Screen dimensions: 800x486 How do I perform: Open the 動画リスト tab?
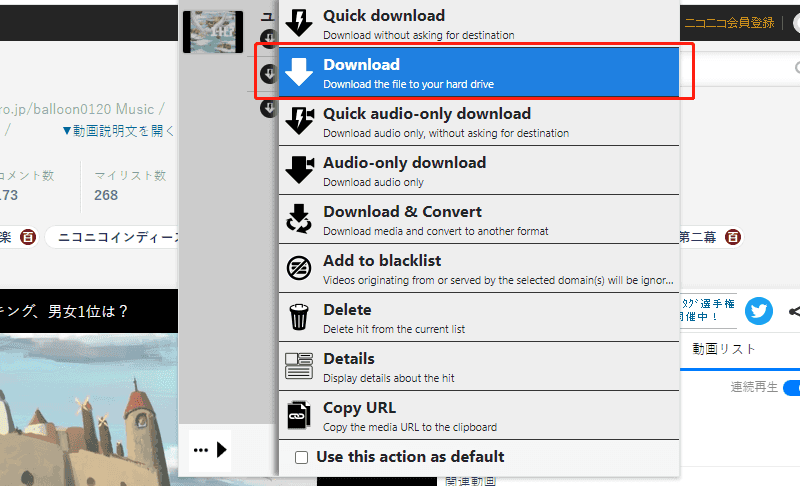click(x=723, y=349)
